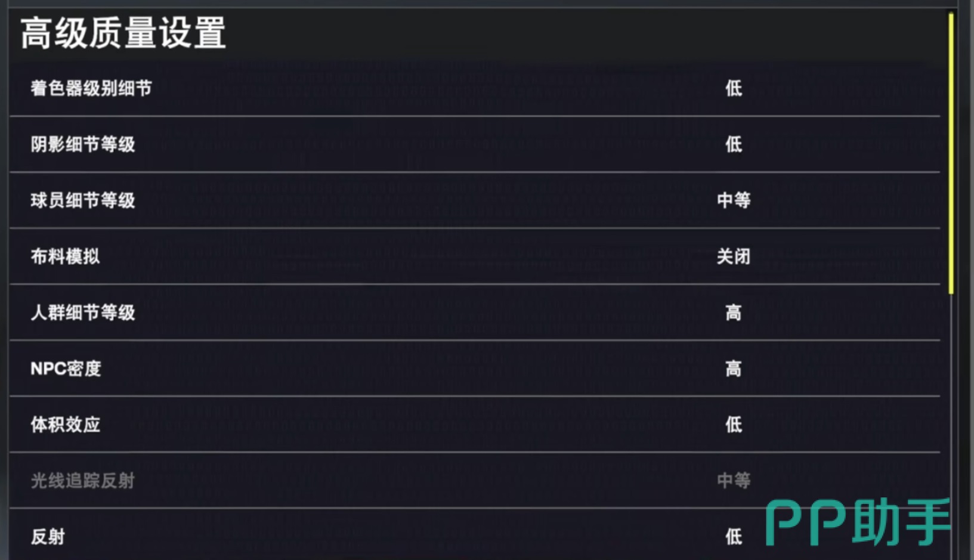Change 球员细节等级 value 中等

click(734, 200)
